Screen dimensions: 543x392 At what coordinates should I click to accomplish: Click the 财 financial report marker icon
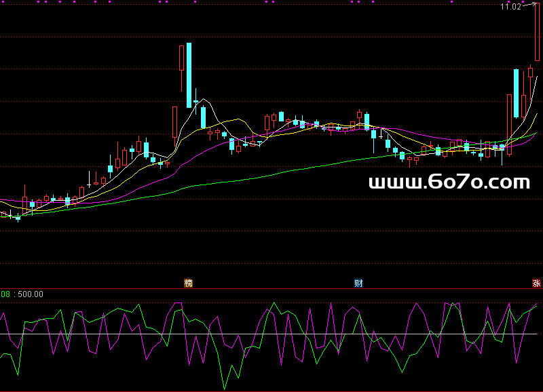358,283
